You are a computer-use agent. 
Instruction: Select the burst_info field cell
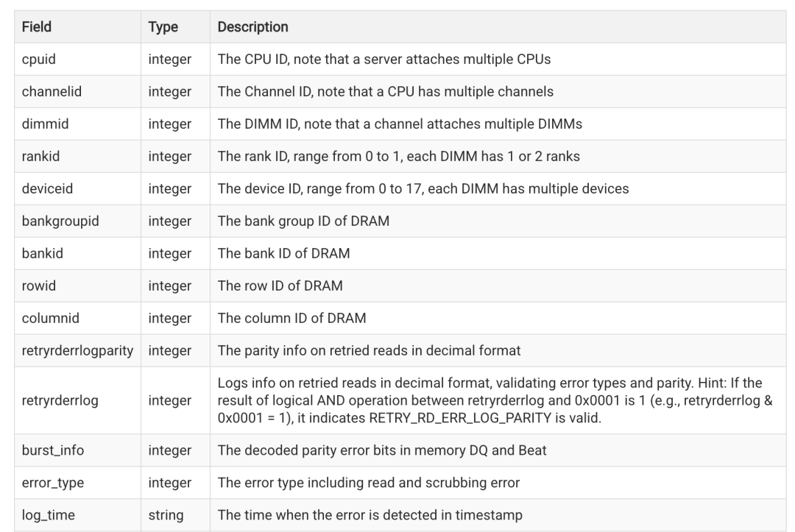pos(77,450)
